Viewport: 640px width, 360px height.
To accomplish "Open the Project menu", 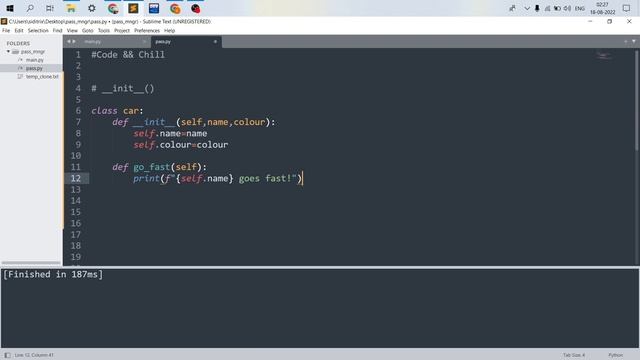I will pyautogui.click(x=122, y=31).
